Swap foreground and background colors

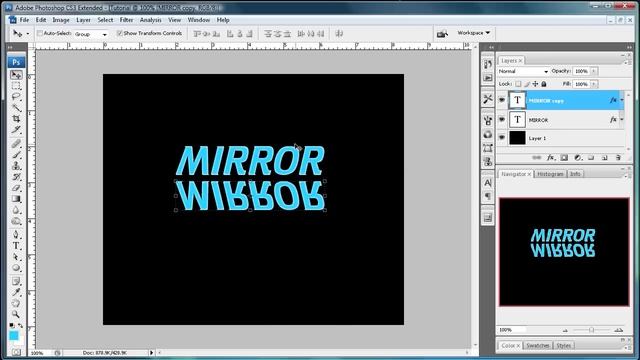point(20,325)
